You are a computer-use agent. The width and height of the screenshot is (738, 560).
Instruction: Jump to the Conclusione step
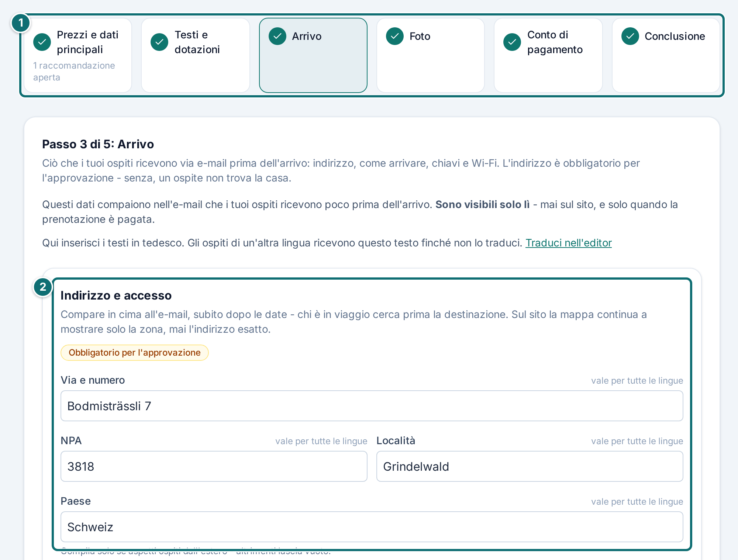tap(666, 55)
